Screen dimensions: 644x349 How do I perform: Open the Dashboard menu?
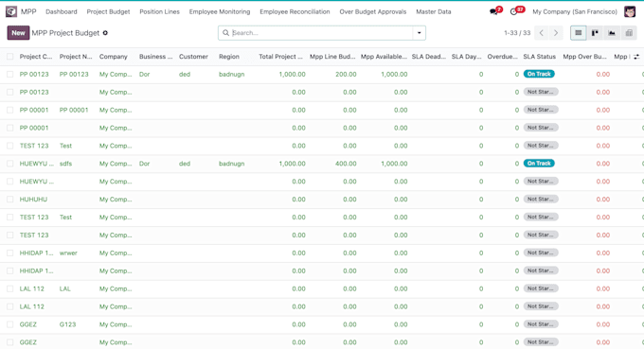click(62, 12)
